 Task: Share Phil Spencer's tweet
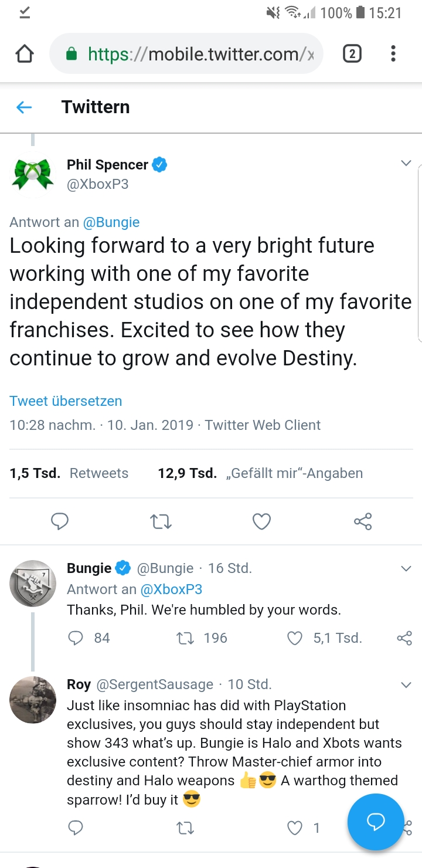click(363, 521)
